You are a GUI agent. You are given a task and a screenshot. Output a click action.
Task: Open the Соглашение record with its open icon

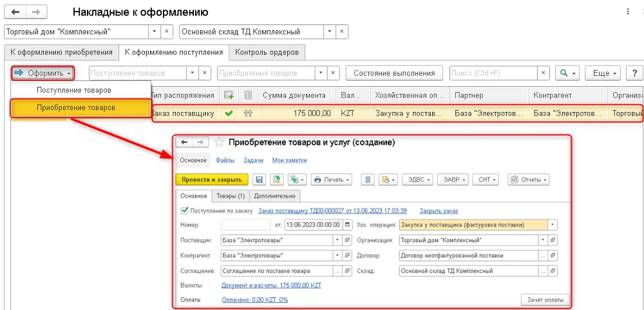click(x=348, y=271)
